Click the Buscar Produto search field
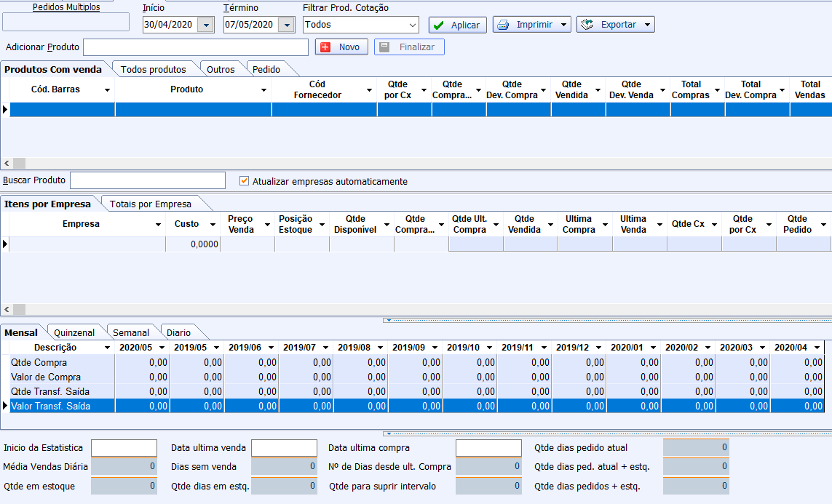The width and height of the screenshot is (832, 504). click(x=148, y=180)
